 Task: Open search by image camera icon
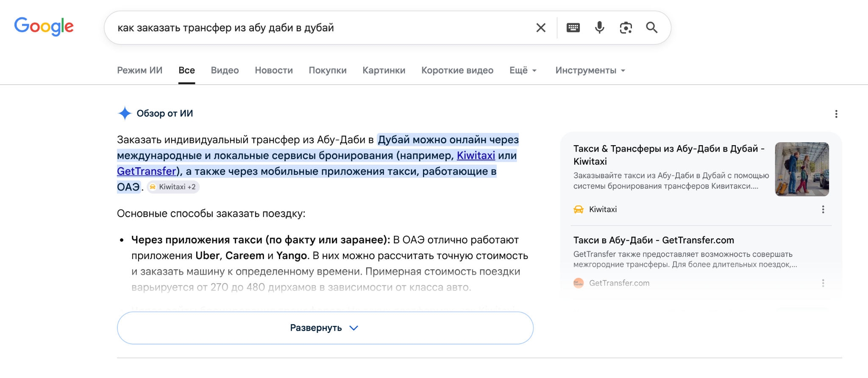pos(626,28)
